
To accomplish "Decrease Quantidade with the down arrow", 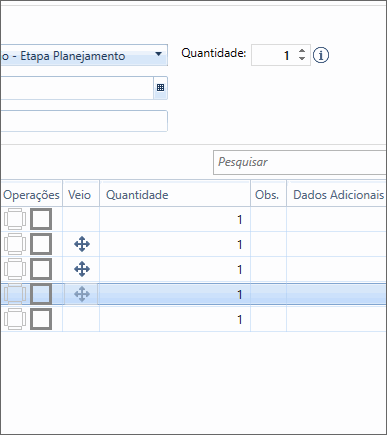I will pos(302,59).
